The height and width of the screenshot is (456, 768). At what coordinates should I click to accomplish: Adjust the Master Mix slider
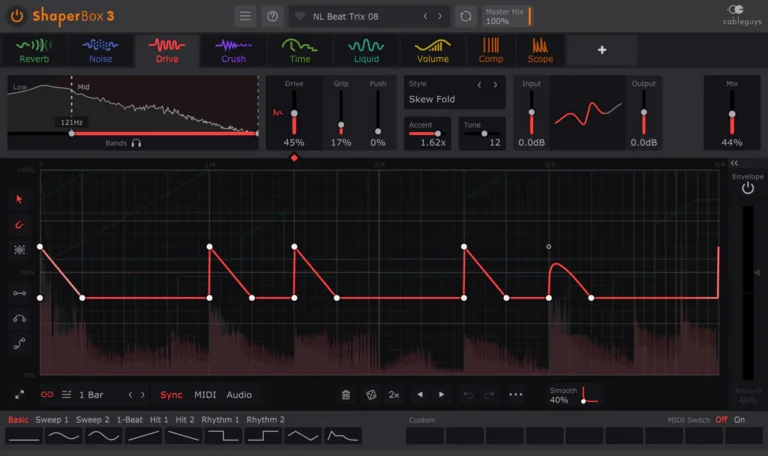[507, 16]
